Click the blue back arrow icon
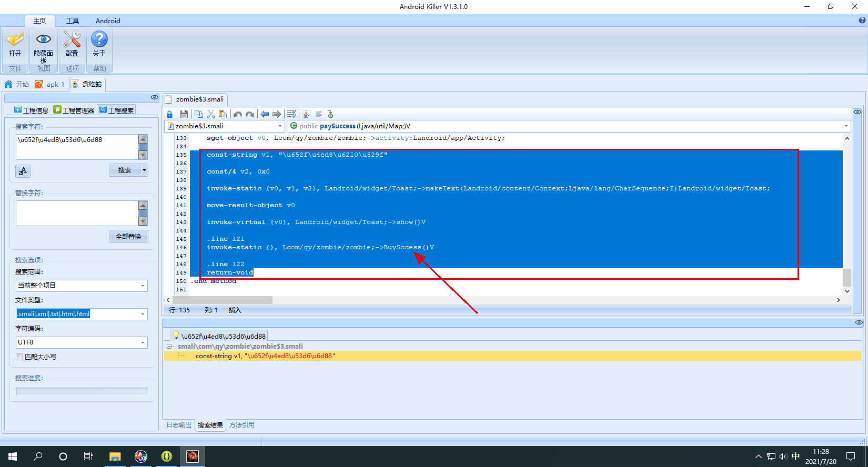 tap(265, 114)
